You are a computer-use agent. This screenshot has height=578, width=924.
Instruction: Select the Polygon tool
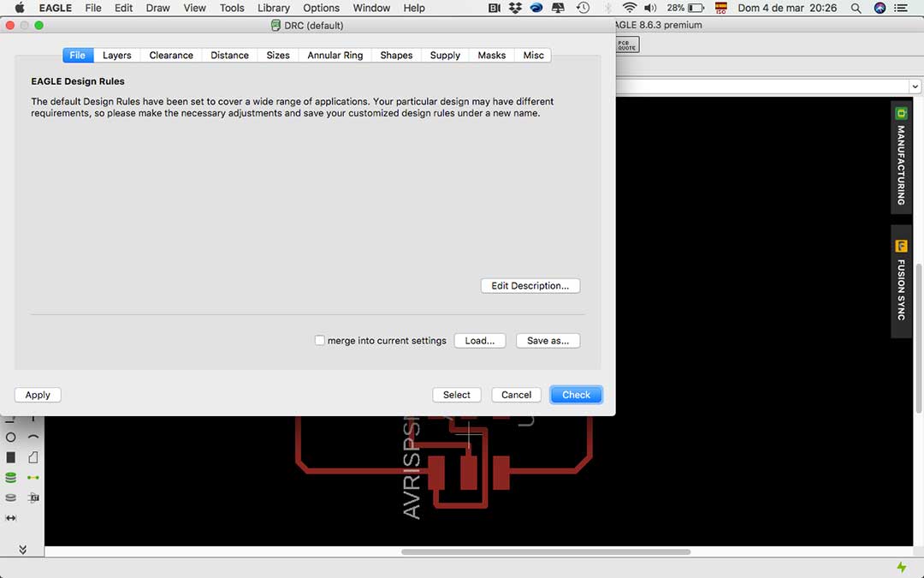tap(33, 457)
